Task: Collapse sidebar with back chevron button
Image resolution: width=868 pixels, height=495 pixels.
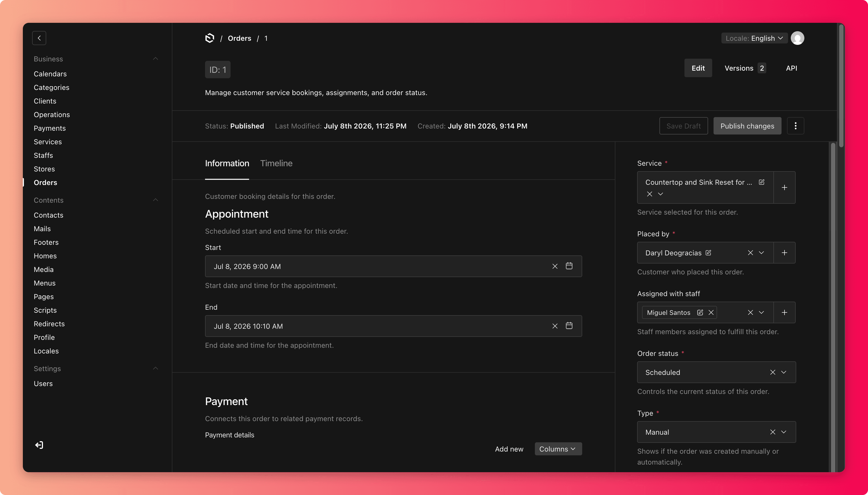Action: click(x=39, y=38)
